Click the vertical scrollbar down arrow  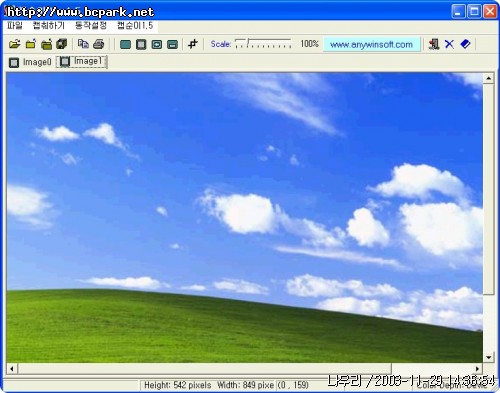click(488, 358)
